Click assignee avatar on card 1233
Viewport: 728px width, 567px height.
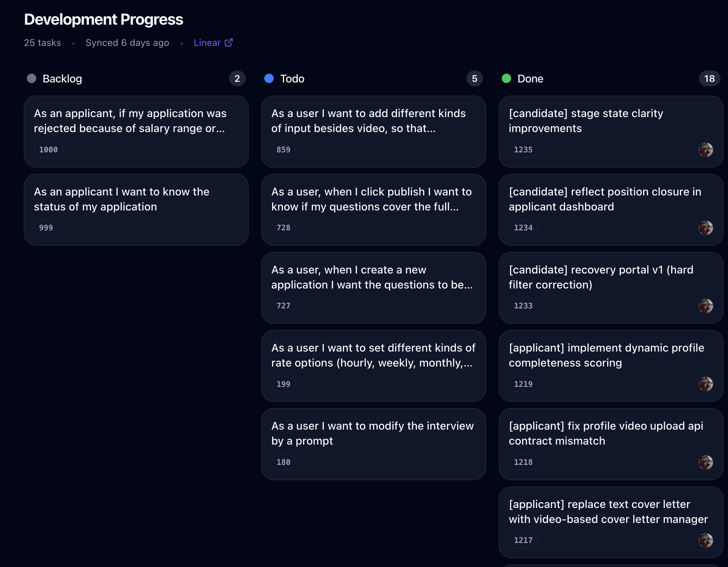point(706,306)
